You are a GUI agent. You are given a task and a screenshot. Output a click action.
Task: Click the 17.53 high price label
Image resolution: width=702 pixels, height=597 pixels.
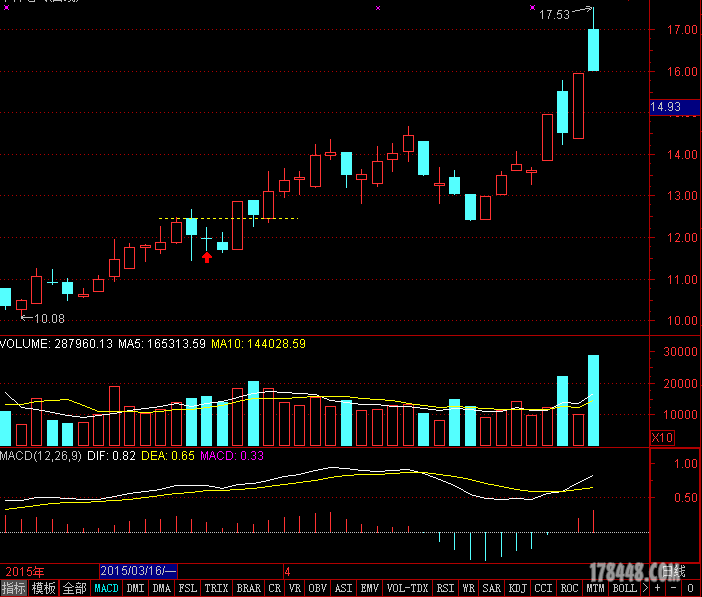click(554, 15)
